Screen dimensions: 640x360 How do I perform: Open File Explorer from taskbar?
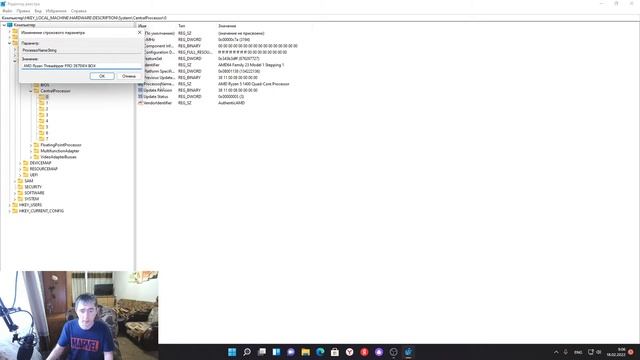305,352
